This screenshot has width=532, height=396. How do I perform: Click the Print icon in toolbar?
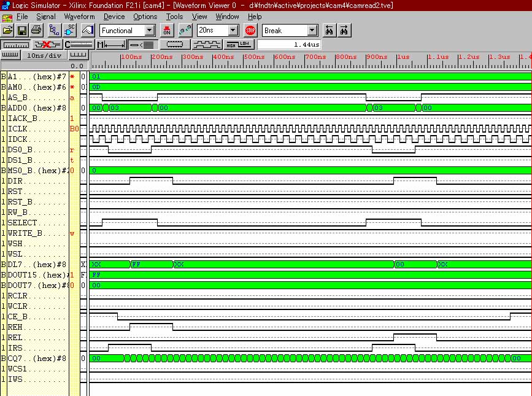(36, 30)
